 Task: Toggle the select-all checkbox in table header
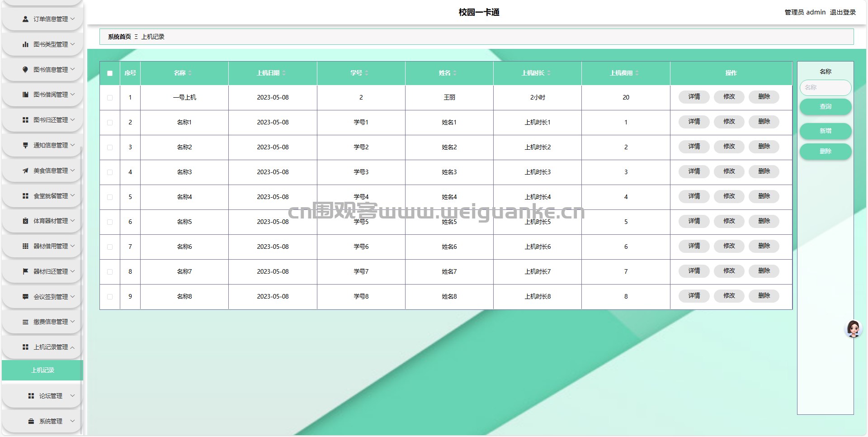pos(110,73)
